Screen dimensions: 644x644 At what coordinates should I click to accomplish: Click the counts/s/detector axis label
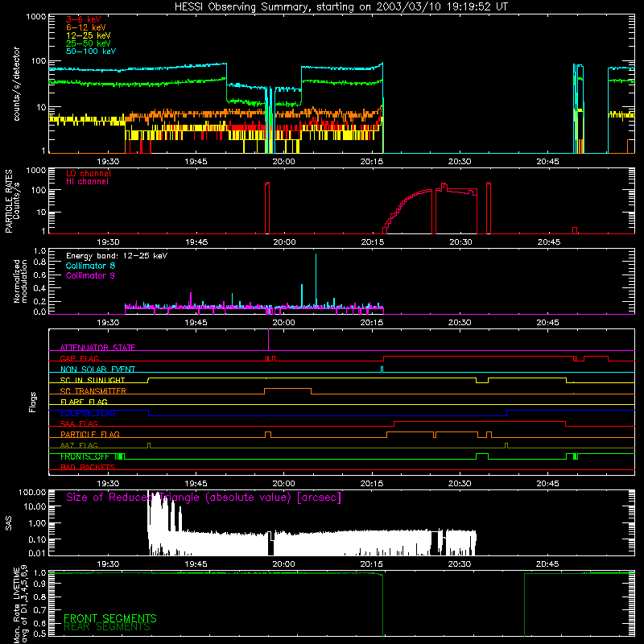(x=16, y=84)
